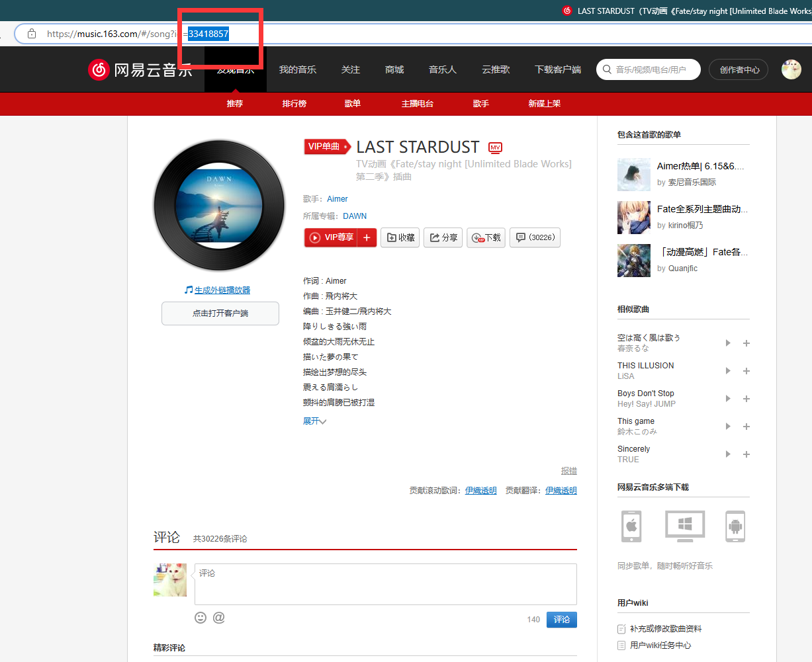Click the search magnifier icon
This screenshot has width=812, height=662.
(607, 69)
